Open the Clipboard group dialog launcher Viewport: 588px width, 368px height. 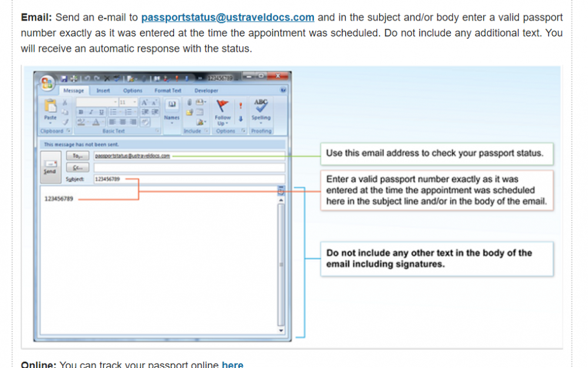click(69, 131)
